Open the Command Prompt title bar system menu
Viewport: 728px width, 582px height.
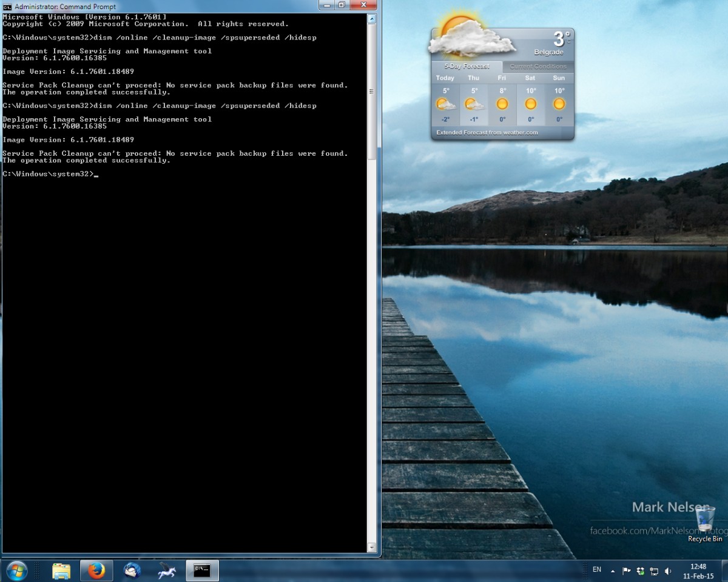(7, 6)
